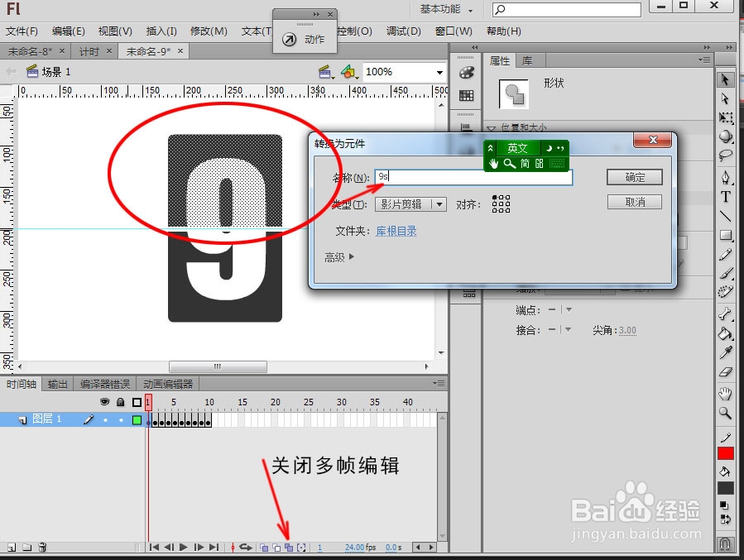Click the red stroke color swatch
Image resolution: width=744 pixels, height=560 pixels.
pyautogui.click(x=726, y=452)
